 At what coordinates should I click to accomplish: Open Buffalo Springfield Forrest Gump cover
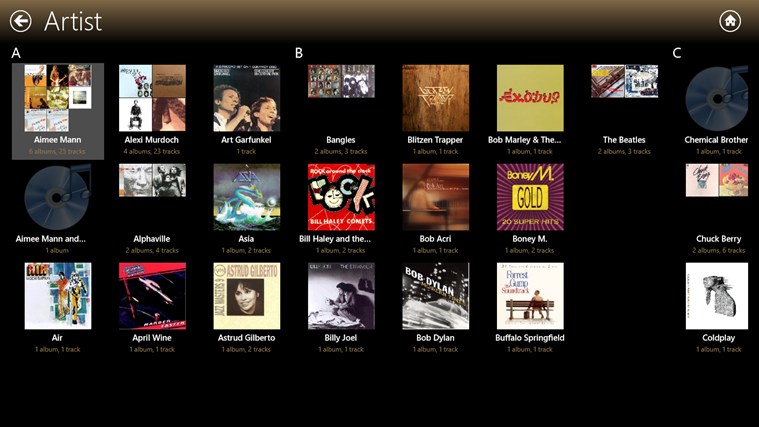click(530, 296)
